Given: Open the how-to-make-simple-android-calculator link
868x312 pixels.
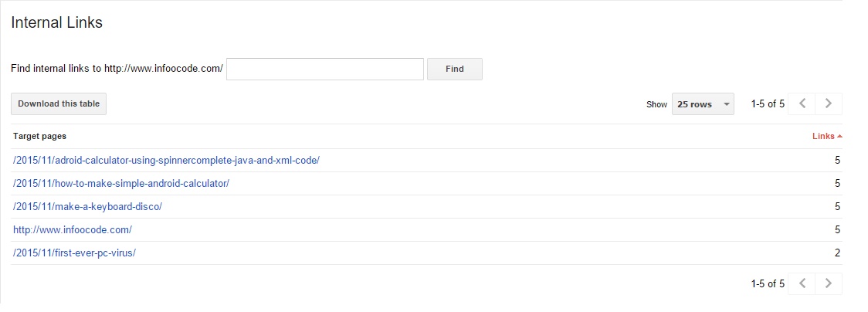Looking at the screenshot, I should pos(121,184).
